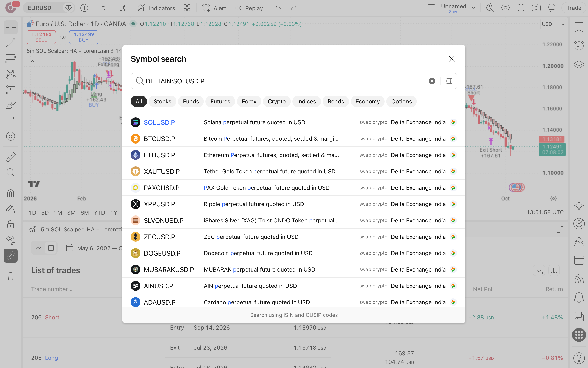Open the USD currency dropdown
The height and width of the screenshot is (368, 588).
tap(553, 24)
